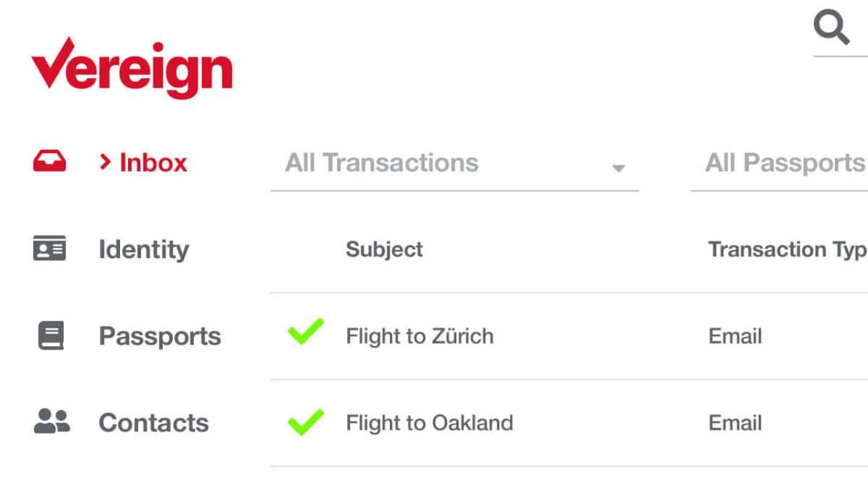Open search with the magnifier icon
The image size is (868, 488).
pos(832,27)
